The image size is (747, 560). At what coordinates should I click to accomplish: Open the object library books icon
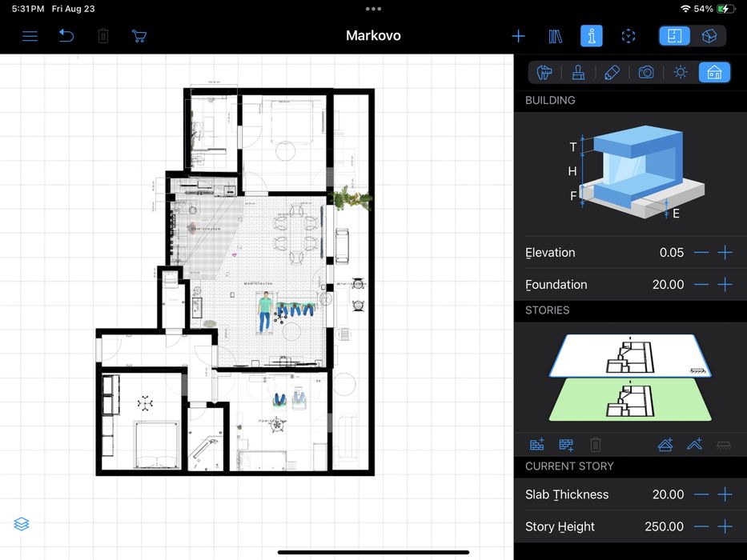point(556,36)
